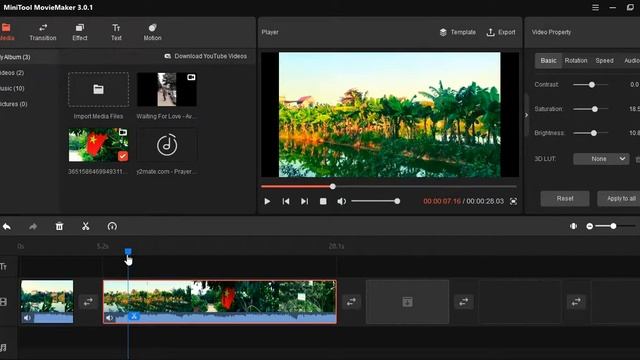640x360 pixels.
Task: Open Pictures (0) category
Action: (13, 104)
